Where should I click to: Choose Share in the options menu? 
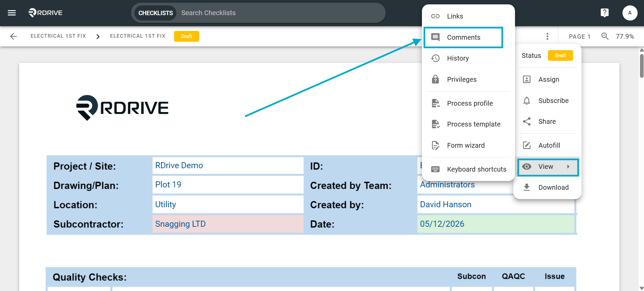(x=548, y=121)
